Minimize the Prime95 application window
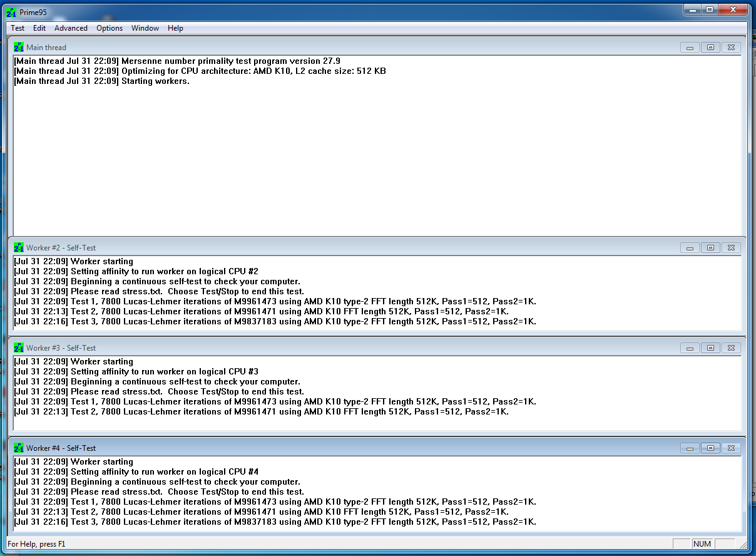 click(x=692, y=9)
